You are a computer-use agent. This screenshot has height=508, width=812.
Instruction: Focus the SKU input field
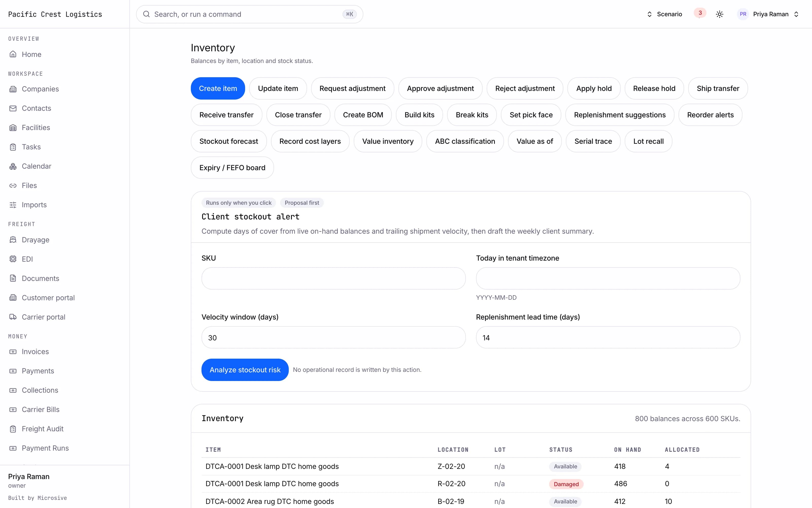click(333, 278)
